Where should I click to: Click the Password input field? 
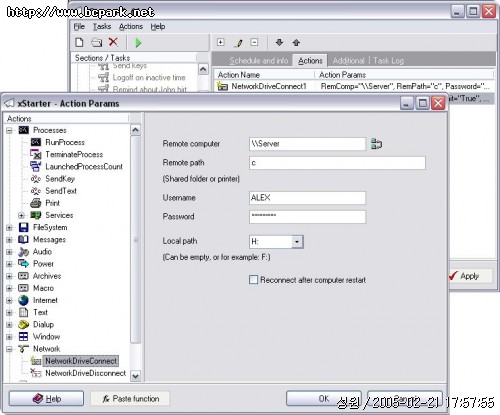pyautogui.click(x=307, y=216)
